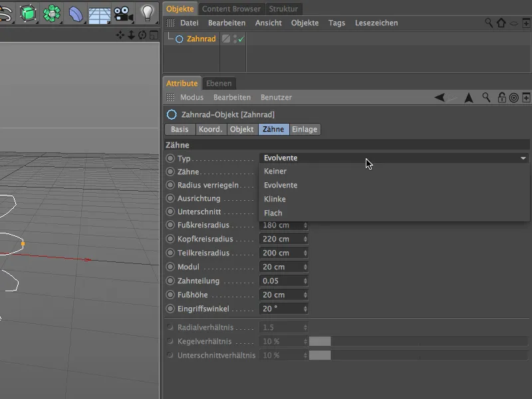Click Attribute Manager target mode icon

[x=514, y=98]
